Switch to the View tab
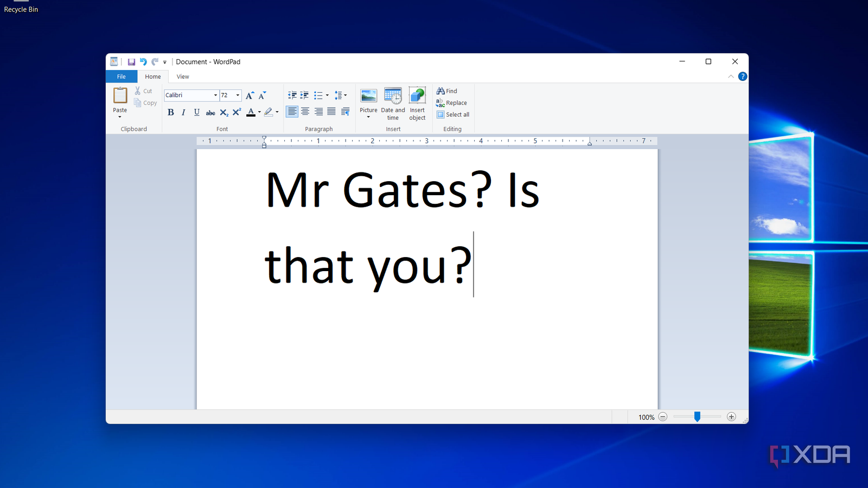Viewport: 868px width, 488px height. click(182, 76)
